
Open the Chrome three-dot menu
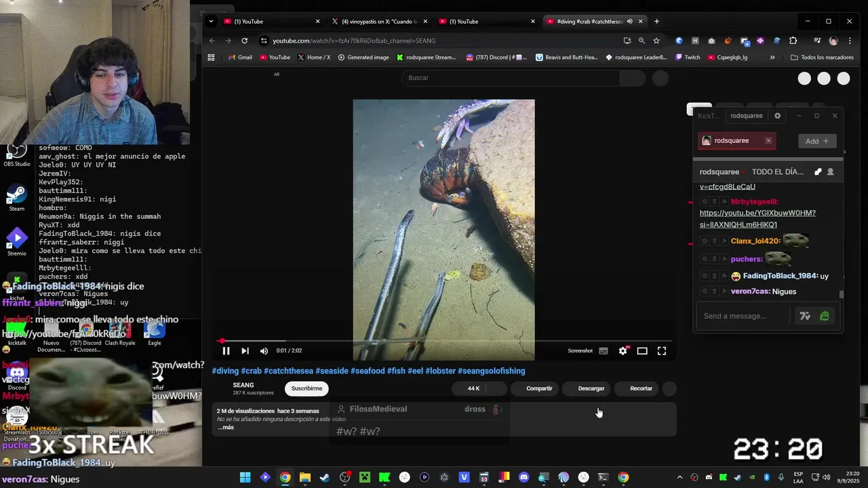pyautogui.click(x=850, y=41)
